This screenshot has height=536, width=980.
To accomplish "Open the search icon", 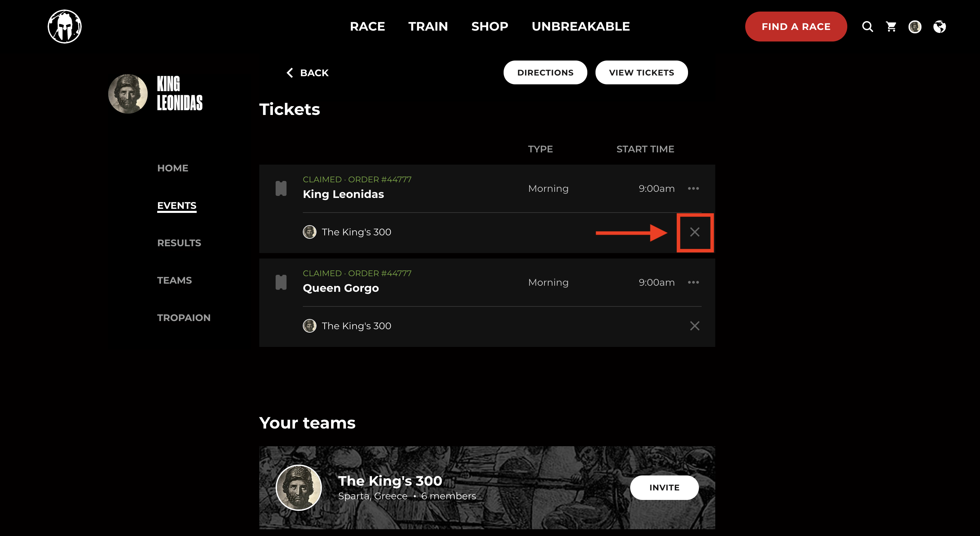I will click(x=867, y=26).
